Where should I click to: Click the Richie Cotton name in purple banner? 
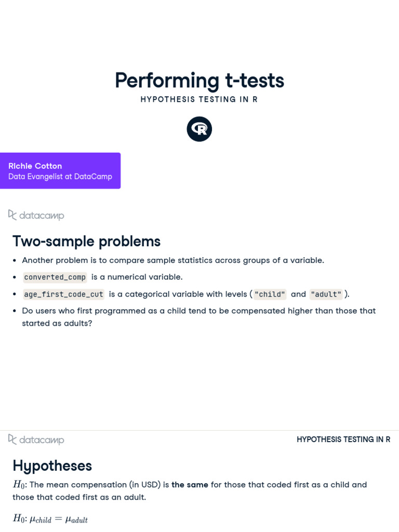tap(35, 166)
